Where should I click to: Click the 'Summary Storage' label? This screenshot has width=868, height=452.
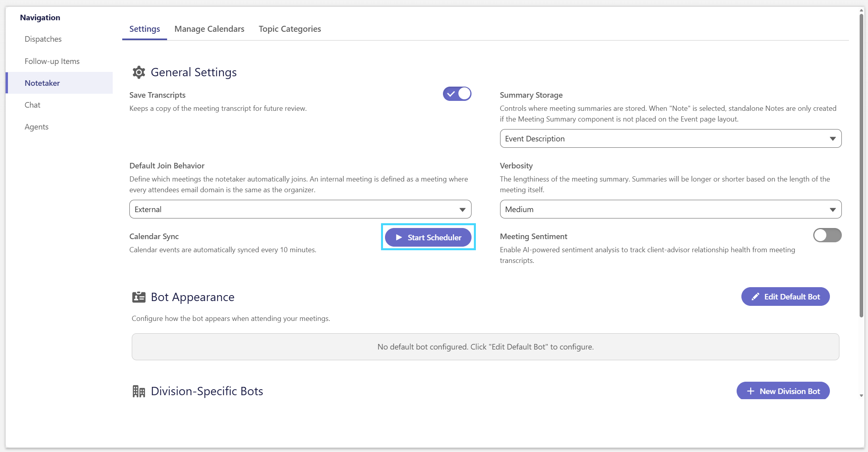531,95
